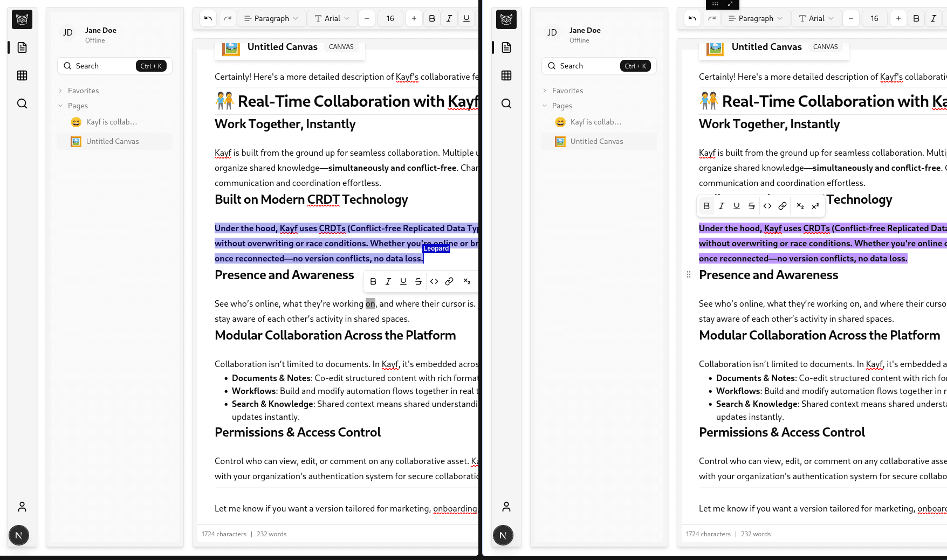Open the grid/table view icon in right window
The image size is (947, 560).
(506, 75)
